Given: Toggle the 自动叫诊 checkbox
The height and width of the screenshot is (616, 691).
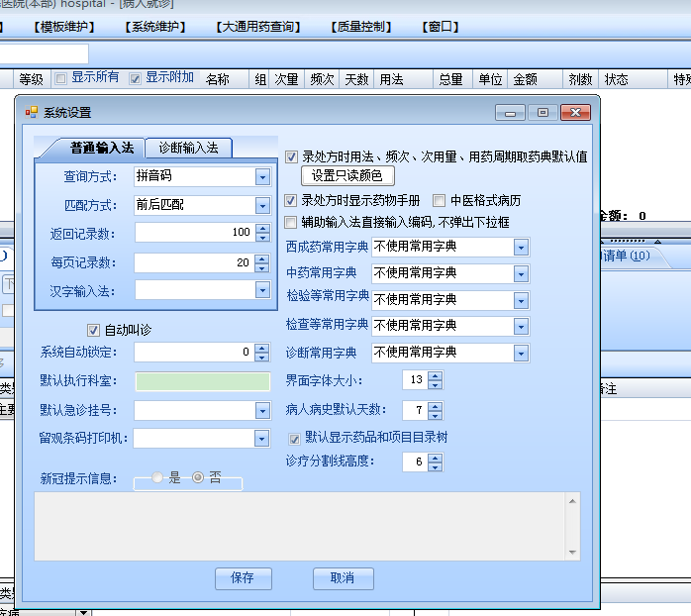Looking at the screenshot, I should click(93, 330).
